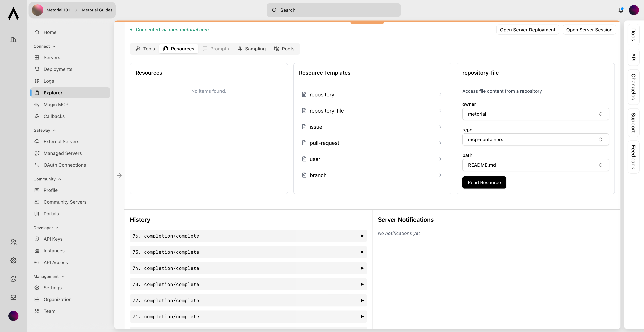644x332 pixels.
Task: Click the Read Resource button
Action: tap(484, 182)
